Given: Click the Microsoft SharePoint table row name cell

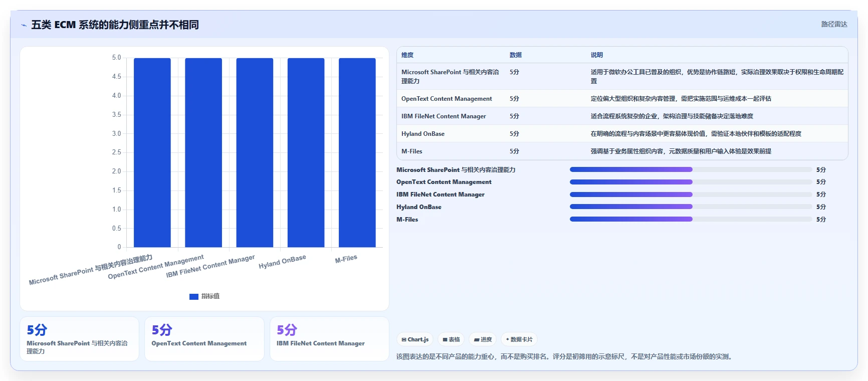Looking at the screenshot, I should (x=451, y=76).
